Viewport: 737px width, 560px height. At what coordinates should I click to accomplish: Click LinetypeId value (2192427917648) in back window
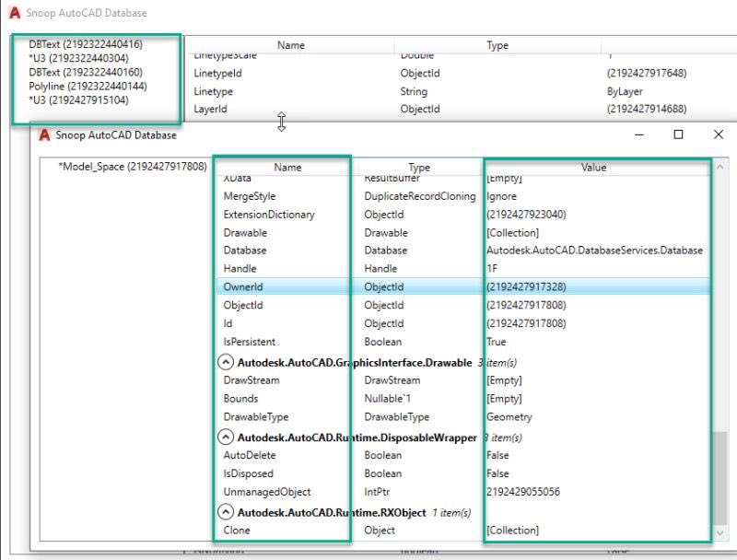(647, 73)
